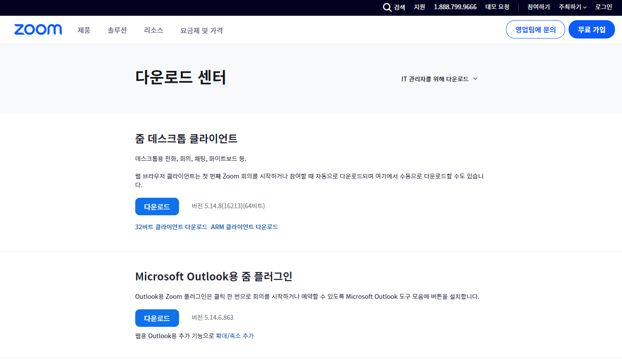Download the Zoom desktop client
The image size is (622, 364).
[x=157, y=206]
